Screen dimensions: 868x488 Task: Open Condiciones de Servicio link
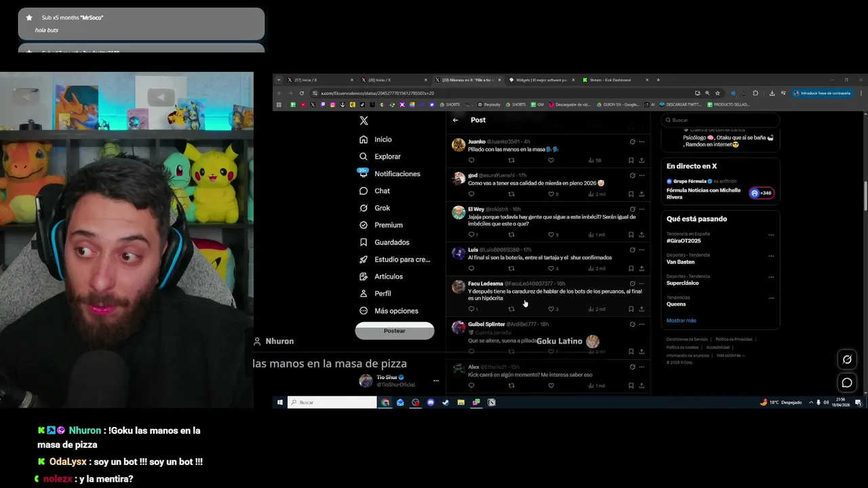pos(687,340)
